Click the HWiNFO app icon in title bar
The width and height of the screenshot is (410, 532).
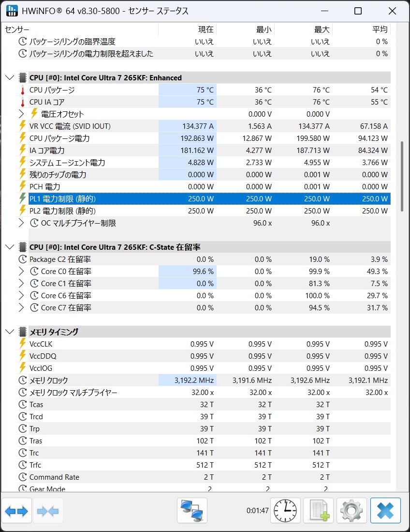coord(12,11)
